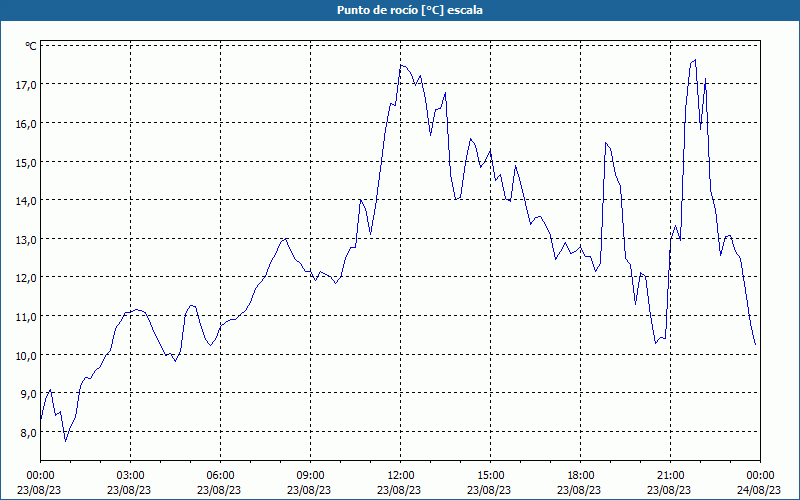Click the 12:00 time label
The height and width of the screenshot is (500, 800).
401,476
